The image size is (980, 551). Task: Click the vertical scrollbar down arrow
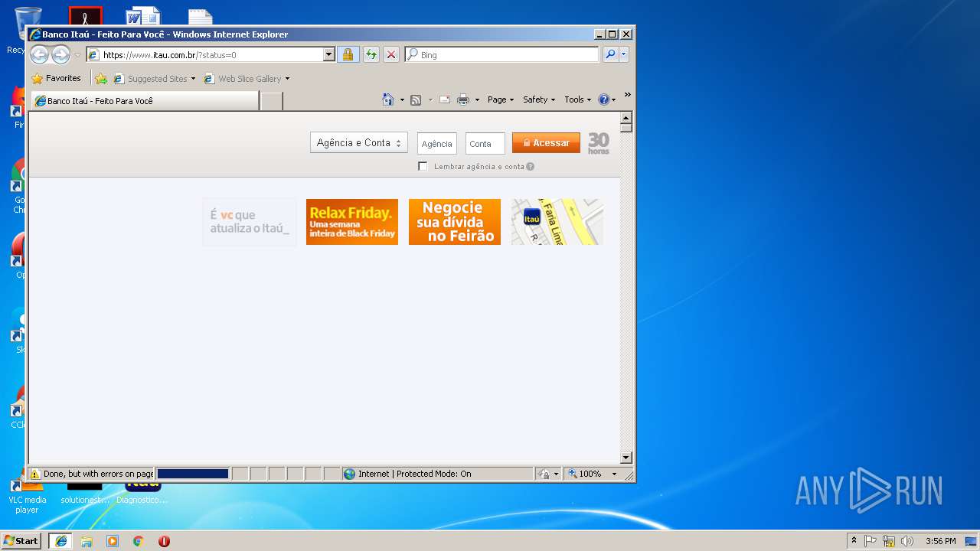point(626,458)
